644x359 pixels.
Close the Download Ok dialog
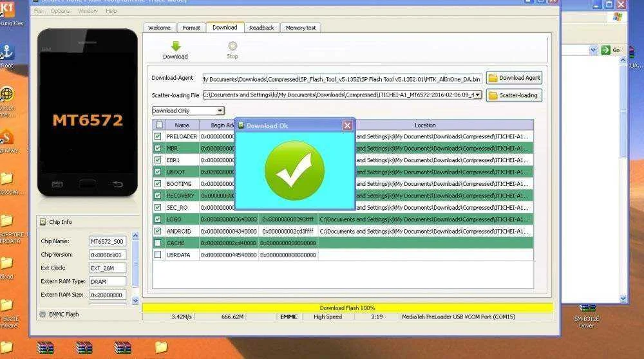click(348, 125)
